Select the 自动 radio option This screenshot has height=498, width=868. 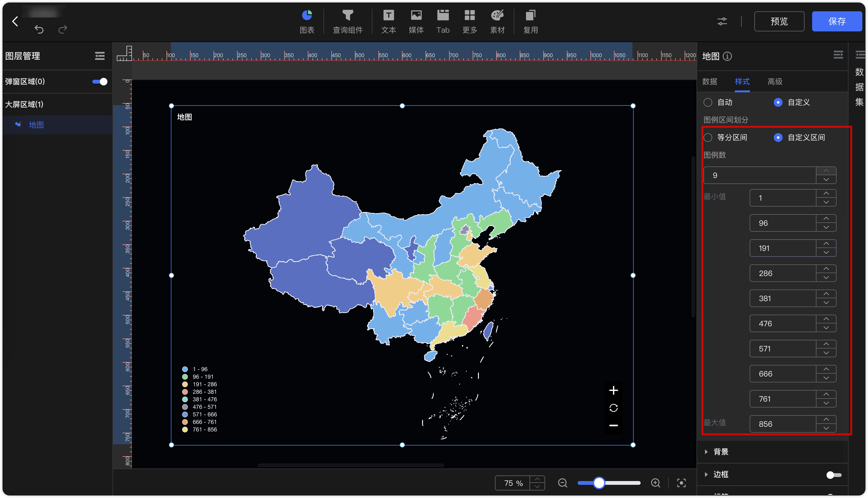[x=708, y=102]
